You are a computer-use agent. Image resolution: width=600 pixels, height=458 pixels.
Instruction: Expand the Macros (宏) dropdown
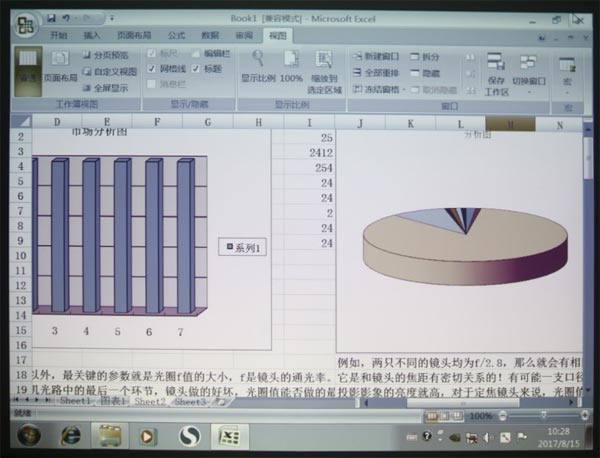coord(569,75)
